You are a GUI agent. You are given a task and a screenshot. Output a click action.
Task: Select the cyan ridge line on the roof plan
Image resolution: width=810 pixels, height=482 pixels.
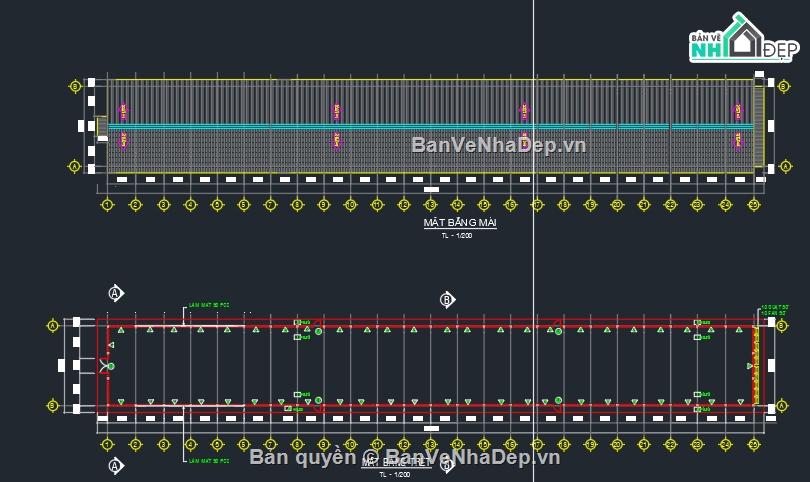tap(430, 126)
